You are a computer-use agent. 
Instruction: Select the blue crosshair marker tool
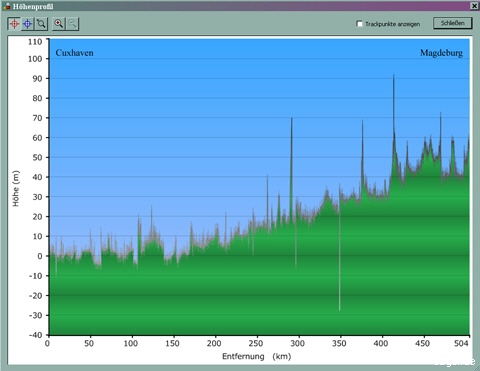point(28,24)
